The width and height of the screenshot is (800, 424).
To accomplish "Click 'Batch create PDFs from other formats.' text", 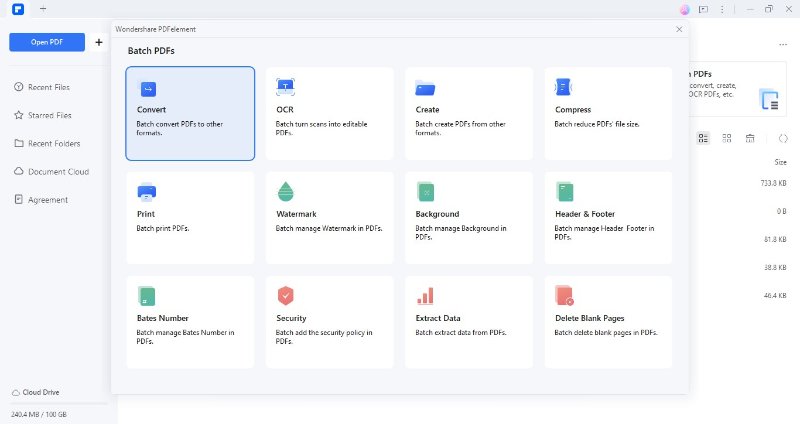I will [460, 128].
